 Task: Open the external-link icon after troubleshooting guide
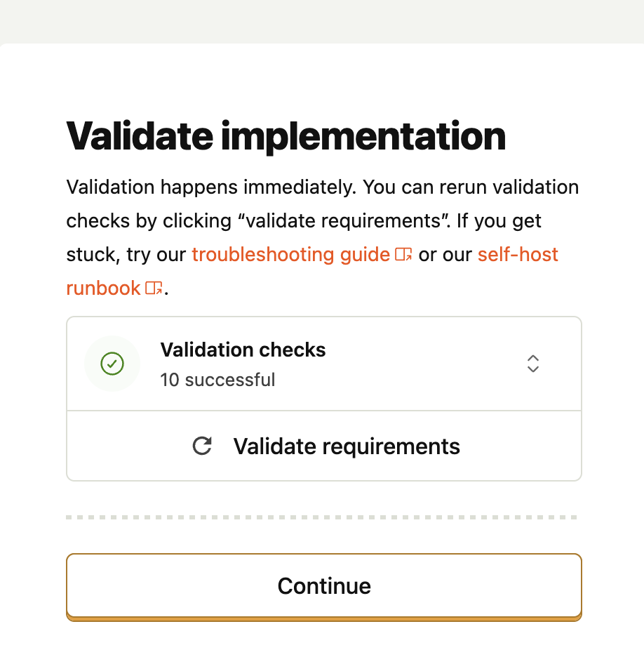(404, 256)
